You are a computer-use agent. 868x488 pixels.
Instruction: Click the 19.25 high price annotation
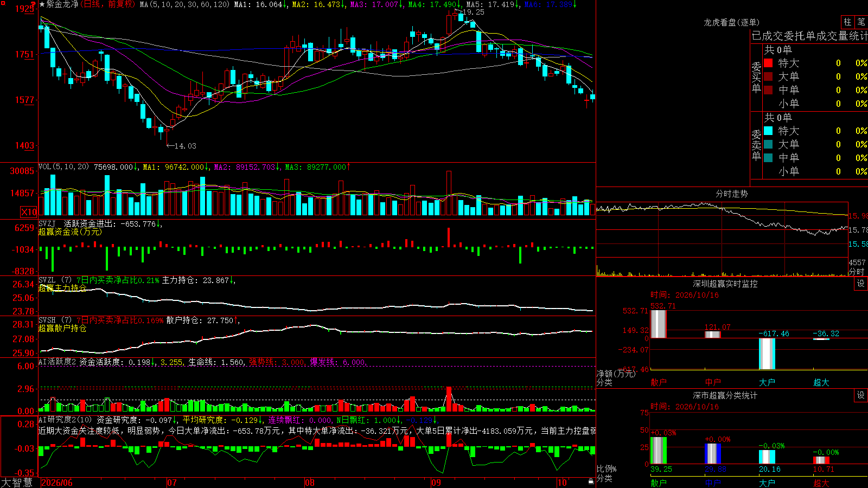pyautogui.click(x=472, y=12)
